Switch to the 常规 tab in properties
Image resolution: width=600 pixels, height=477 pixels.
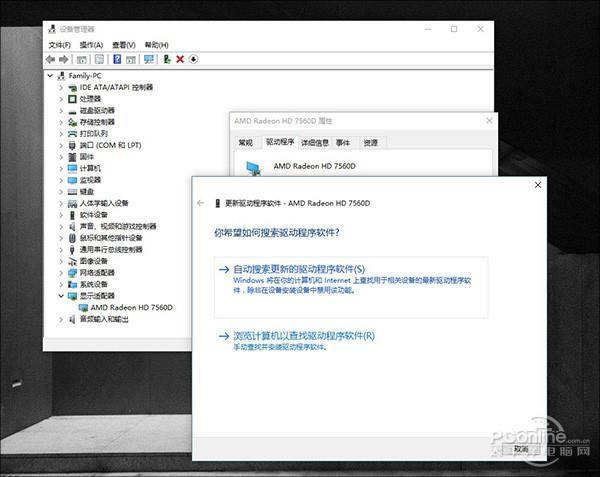tap(246, 143)
